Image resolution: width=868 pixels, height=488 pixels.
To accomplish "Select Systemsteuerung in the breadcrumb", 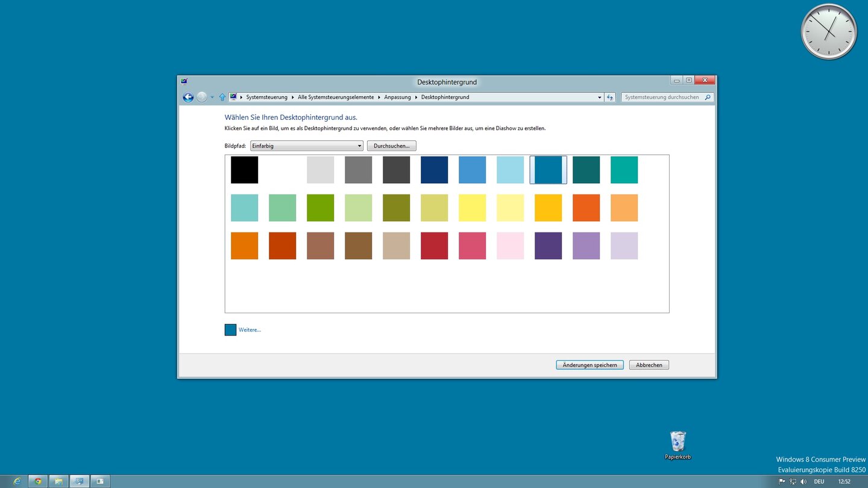I will [x=267, y=97].
